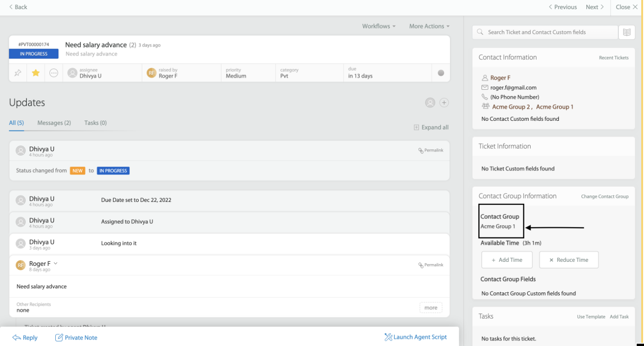Switch to the Tasks (0) tab

coord(96,123)
